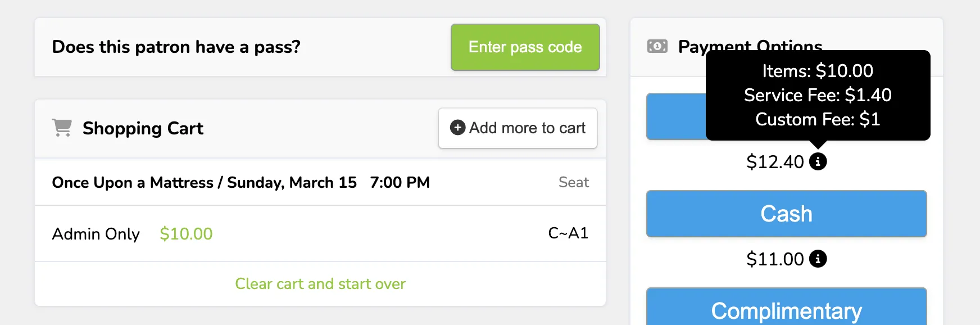Viewport: 980px width, 325px height.
Task: Add more items to the cart
Action: point(518,128)
